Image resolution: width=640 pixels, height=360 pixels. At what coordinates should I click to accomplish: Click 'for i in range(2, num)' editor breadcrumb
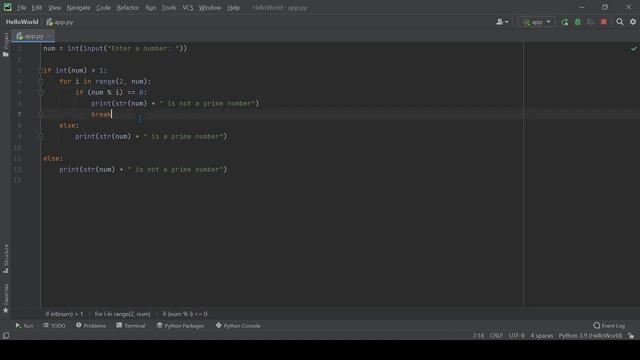tap(122, 314)
